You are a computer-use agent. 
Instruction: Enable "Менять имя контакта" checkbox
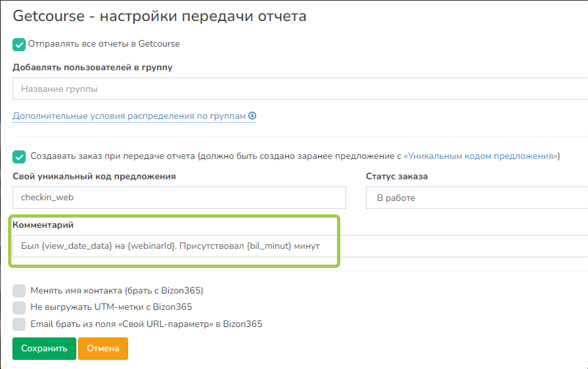[x=19, y=291]
